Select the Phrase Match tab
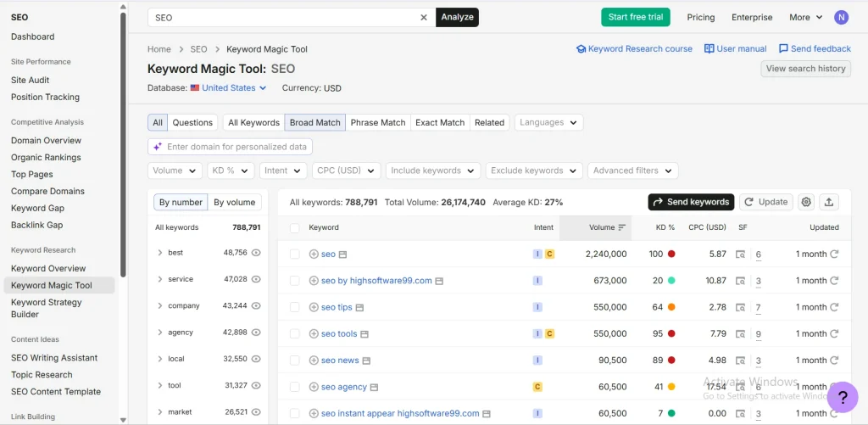 pyautogui.click(x=378, y=122)
